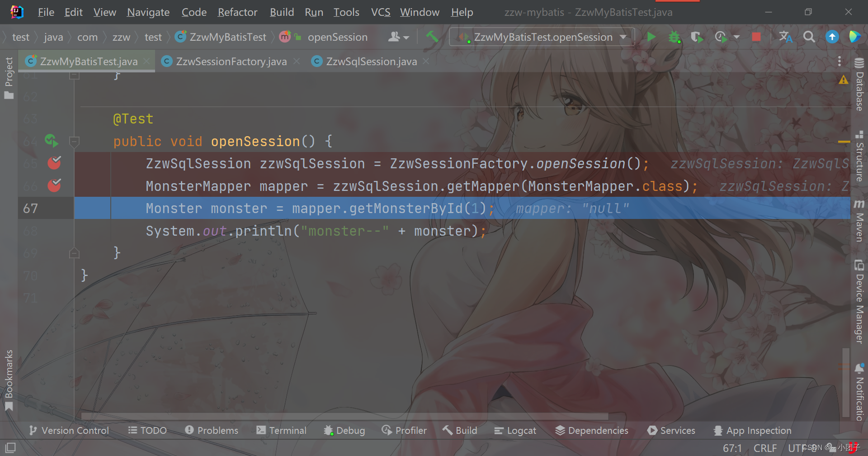
Task: Open the Problems tool window
Action: (x=212, y=430)
